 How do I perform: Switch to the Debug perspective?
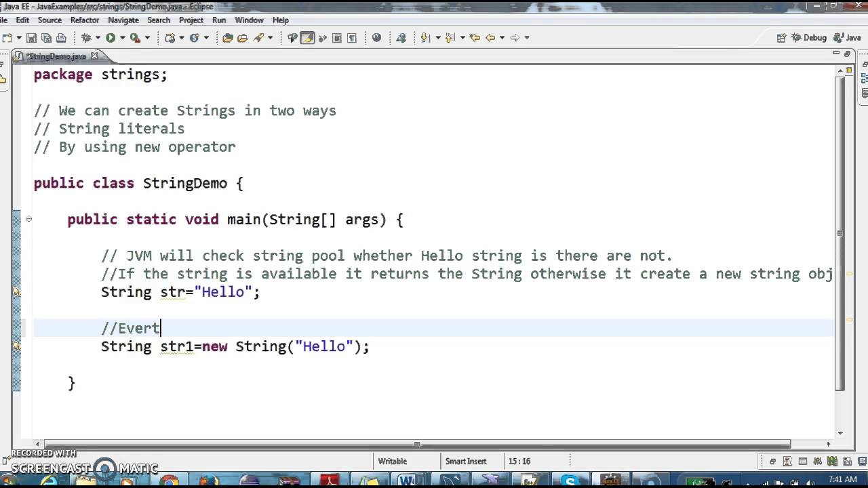[810, 38]
